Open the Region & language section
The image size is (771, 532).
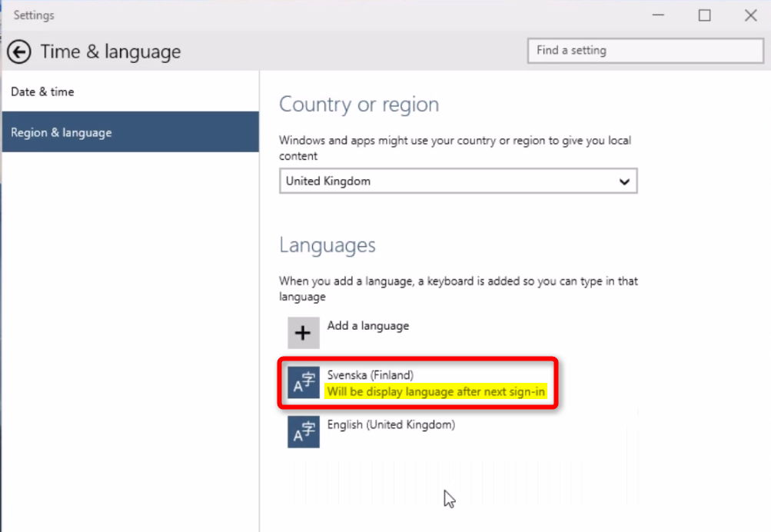point(131,131)
